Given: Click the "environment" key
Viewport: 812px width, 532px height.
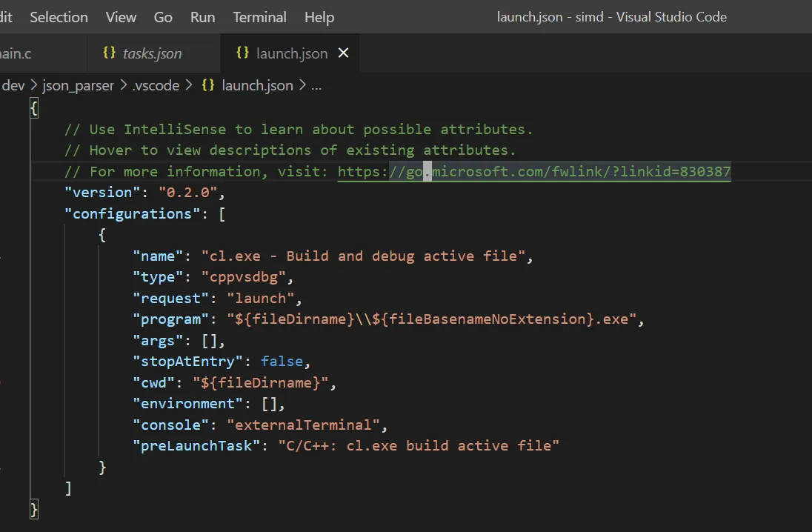Looking at the screenshot, I should (188, 404).
